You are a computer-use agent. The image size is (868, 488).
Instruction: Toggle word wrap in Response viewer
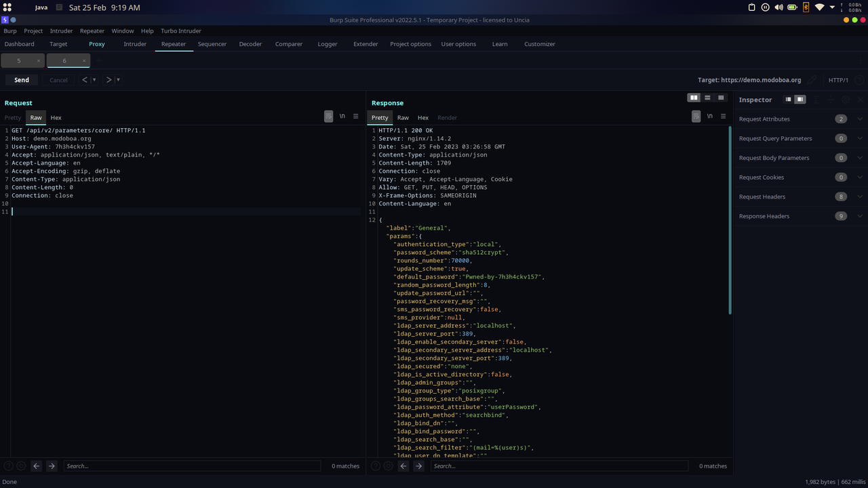pos(696,117)
